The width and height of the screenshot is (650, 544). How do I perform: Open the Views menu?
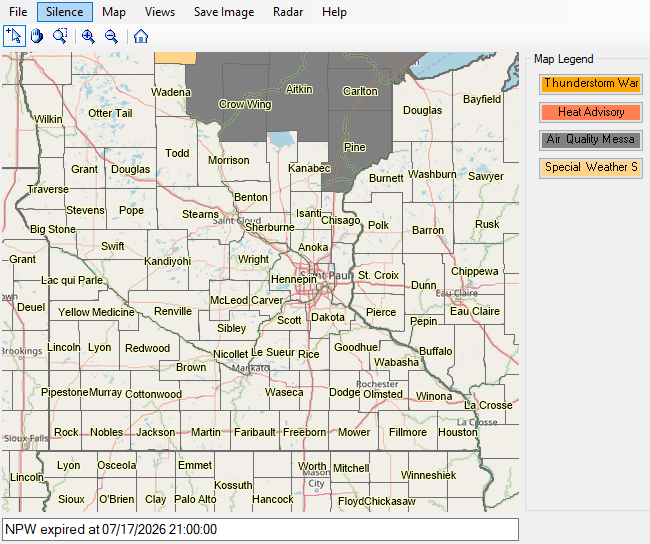[x=160, y=12]
